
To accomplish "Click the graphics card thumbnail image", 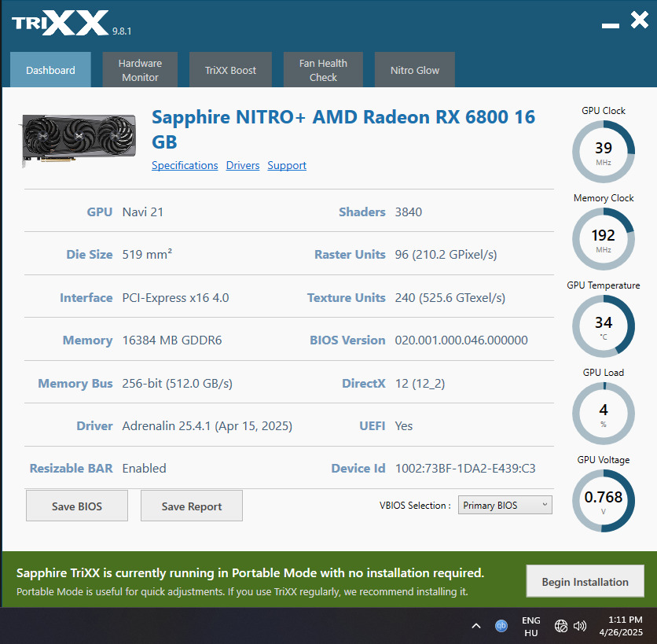I will pyautogui.click(x=79, y=140).
